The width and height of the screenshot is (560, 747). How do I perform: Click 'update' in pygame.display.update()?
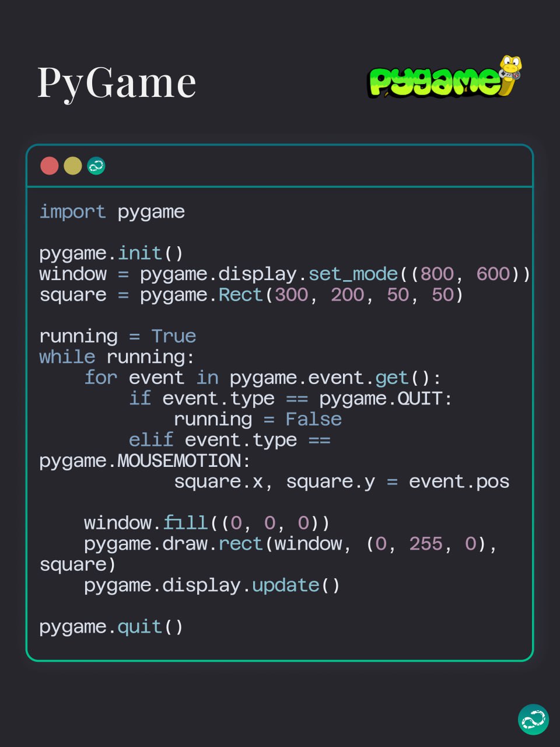tap(286, 585)
